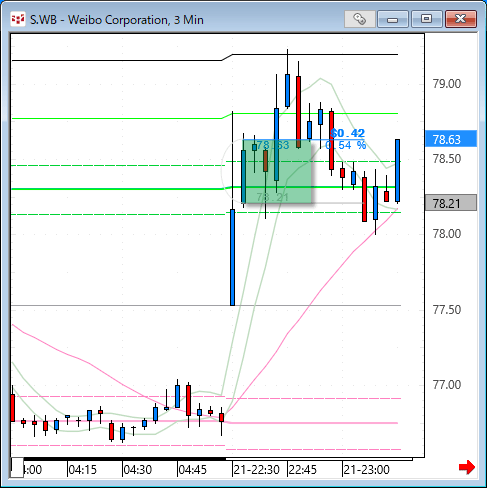Click the 78.50 price axis label

point(447,159)
